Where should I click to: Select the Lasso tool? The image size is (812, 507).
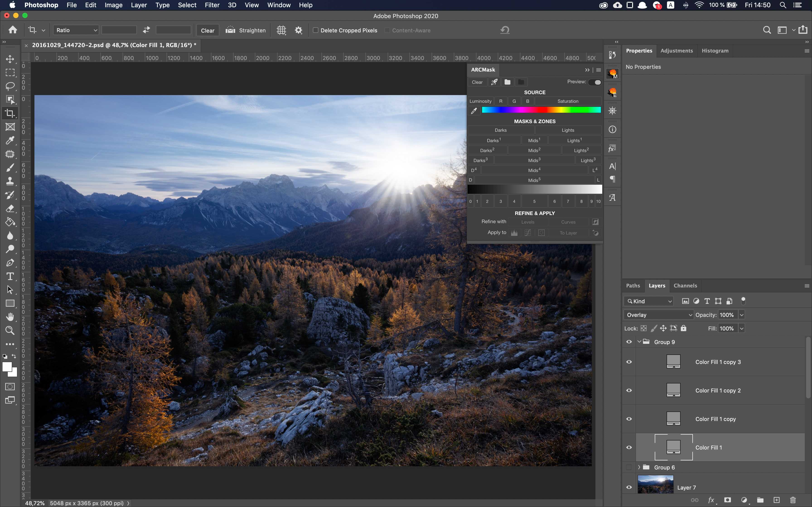[10, 86]
